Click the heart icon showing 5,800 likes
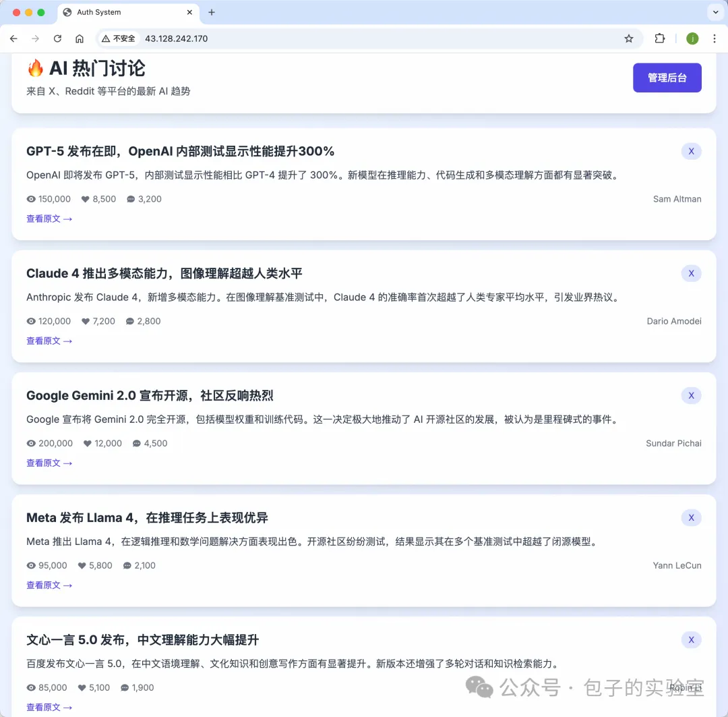Screen dimensions: 728x717 [x=82, y=566]
